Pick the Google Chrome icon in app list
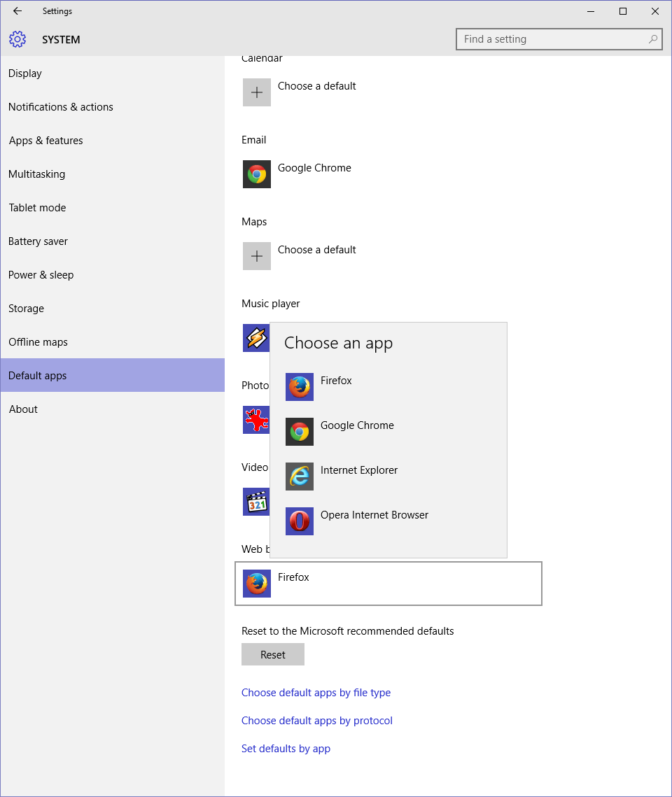 299,432
